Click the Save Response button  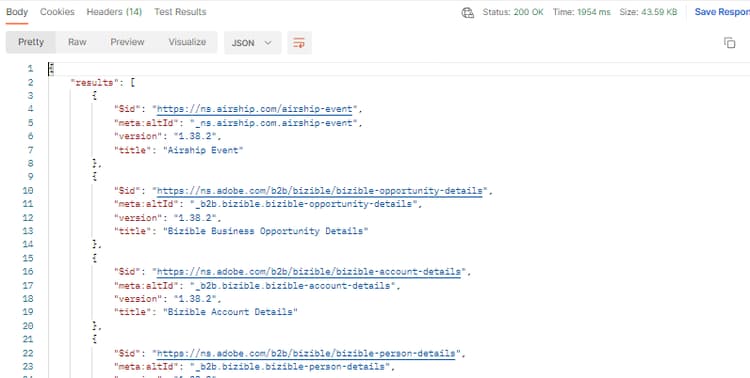pyautogui.click(x=722, y=12)
